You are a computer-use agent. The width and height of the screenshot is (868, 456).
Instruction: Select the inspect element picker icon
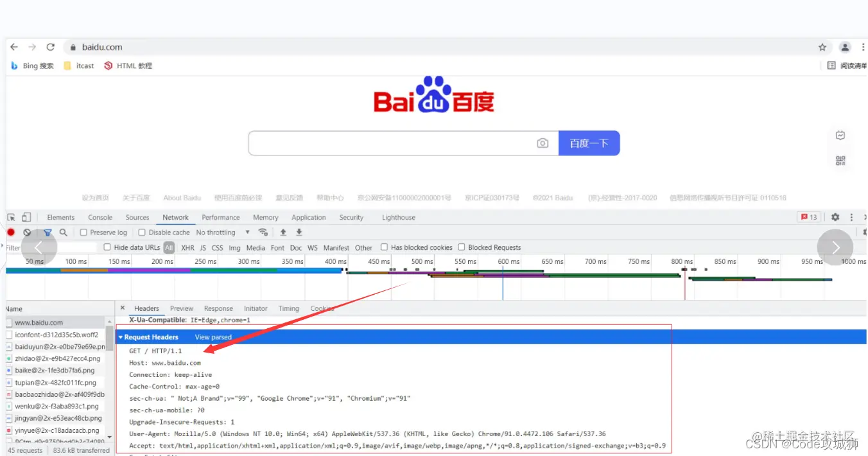12,217
